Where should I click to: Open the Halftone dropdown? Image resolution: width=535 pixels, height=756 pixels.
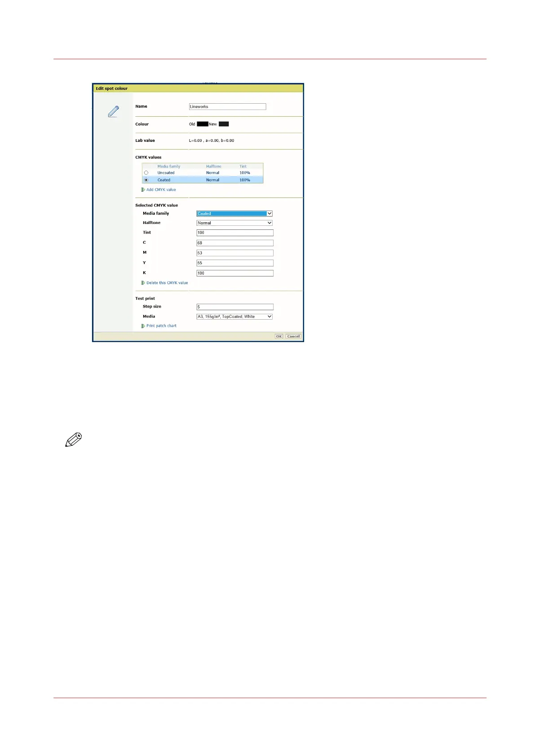tap(234, 223)
